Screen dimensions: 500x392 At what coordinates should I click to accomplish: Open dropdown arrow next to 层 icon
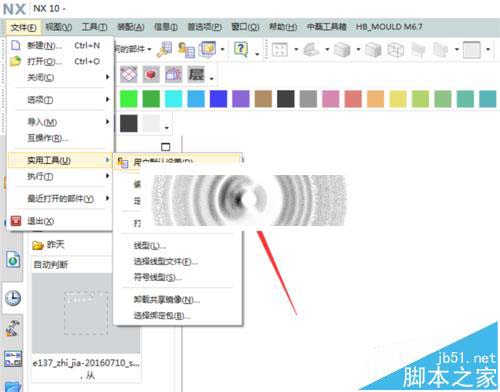tap(212, 79)
